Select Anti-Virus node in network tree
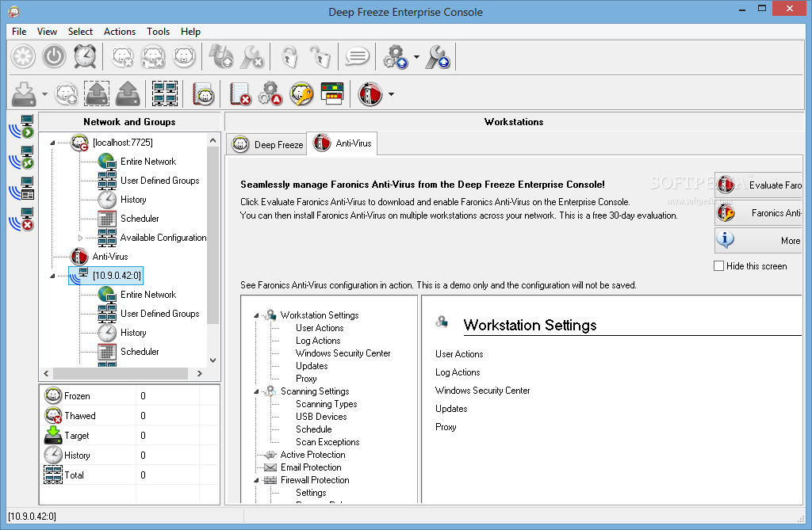The height and width of the screenshot is (530, 812). (x=109, y=257)
